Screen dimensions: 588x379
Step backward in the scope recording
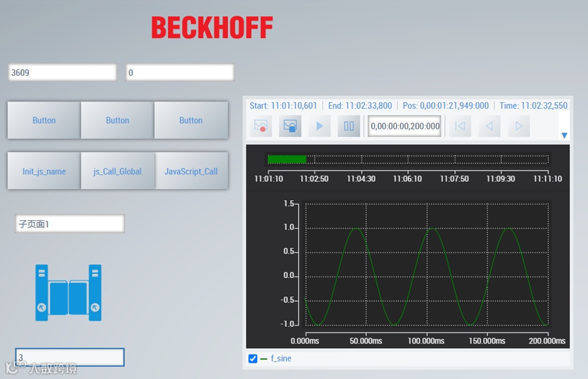(489, 126)
